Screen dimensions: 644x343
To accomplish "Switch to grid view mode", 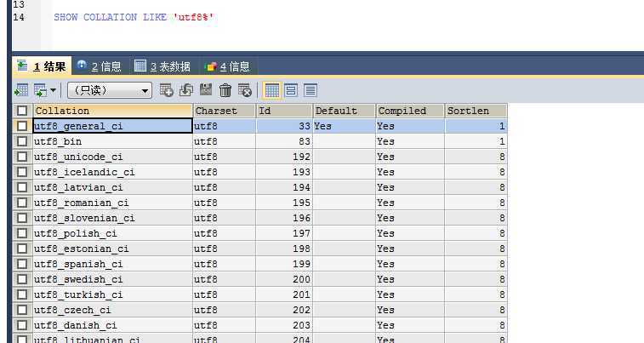I will tap(271, 90).
